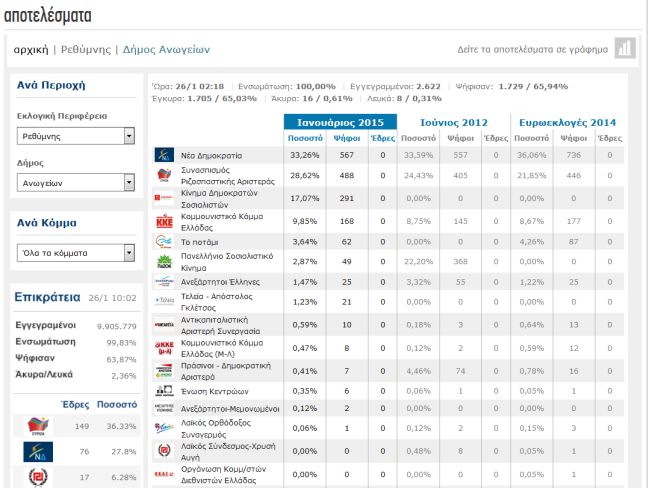This screenshot has height=488, width=648.
Task: Open the Όλα τα κόμματα party dropdown
Action: [x=75, y=253]
